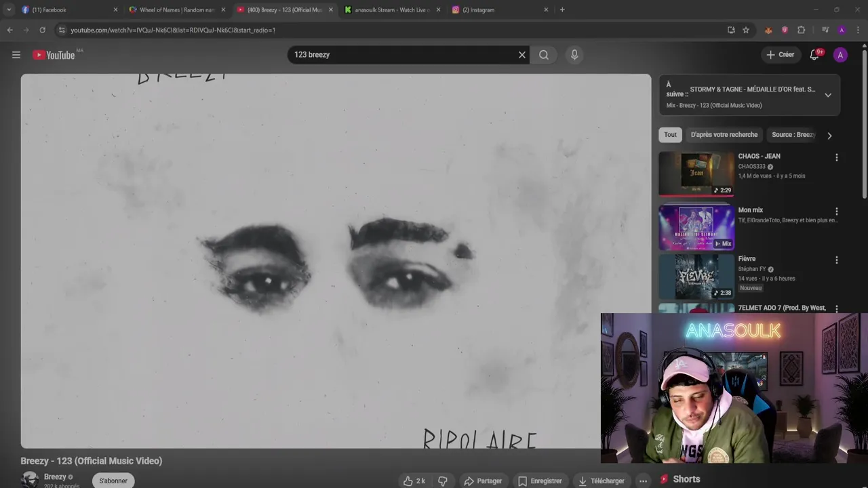
Task: Open CHAOS - JEAN video thumbnail
Action: (x=696, y=174)
